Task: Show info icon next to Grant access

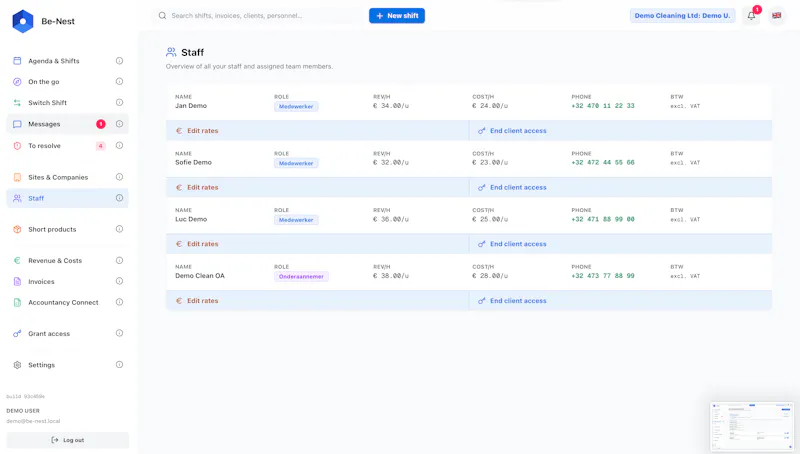Action: click(119, 333)
